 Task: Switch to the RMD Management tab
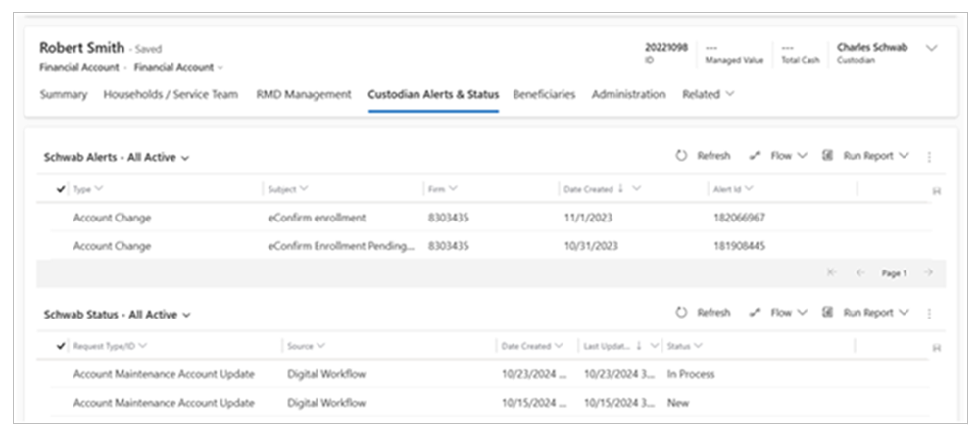point(303,95)
